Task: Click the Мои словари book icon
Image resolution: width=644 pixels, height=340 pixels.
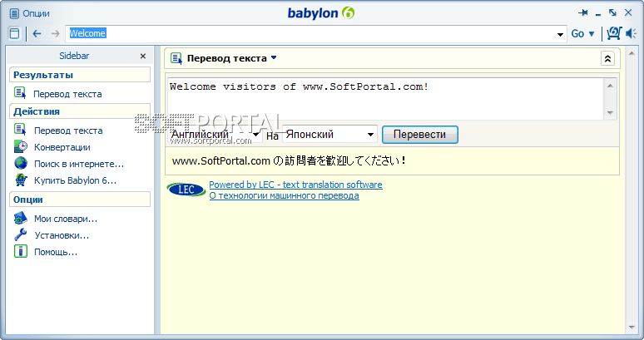Action: [21, 218]
